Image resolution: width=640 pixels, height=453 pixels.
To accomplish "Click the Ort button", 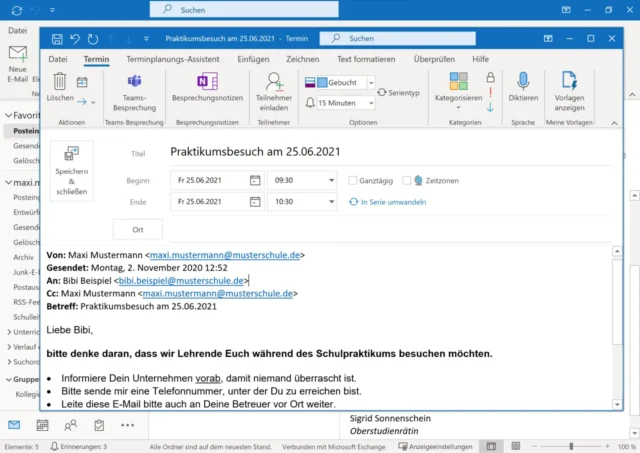I will pos(138,230).
